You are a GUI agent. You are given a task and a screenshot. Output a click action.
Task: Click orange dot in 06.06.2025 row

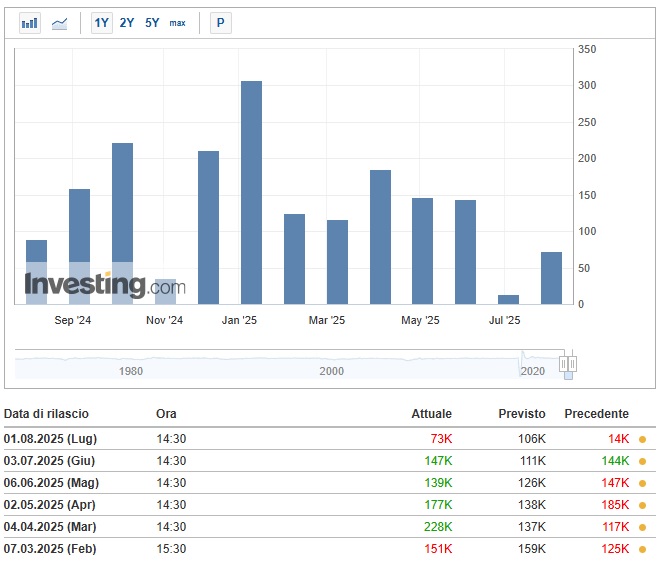click(x=642, y=483)
